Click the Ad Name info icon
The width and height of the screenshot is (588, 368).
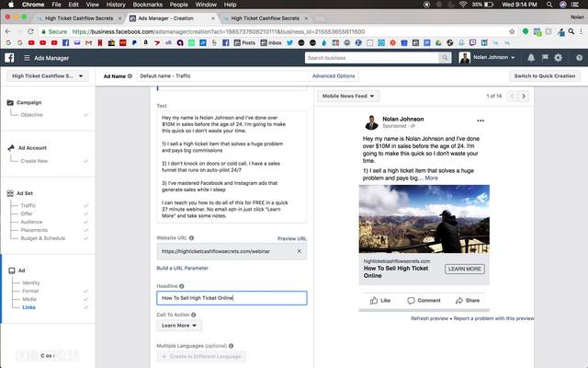(130, 75)
